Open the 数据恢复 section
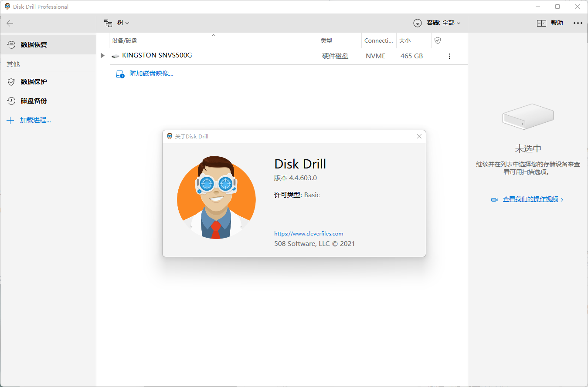Screen dimensions: 588x387 [48, 45]
